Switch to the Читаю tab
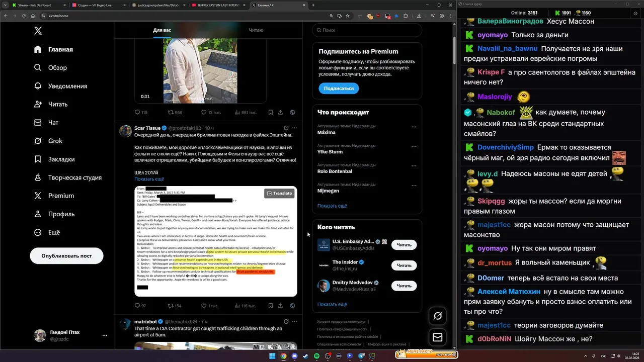The height and width of the screenshot is (362, 644). point(256,30)
